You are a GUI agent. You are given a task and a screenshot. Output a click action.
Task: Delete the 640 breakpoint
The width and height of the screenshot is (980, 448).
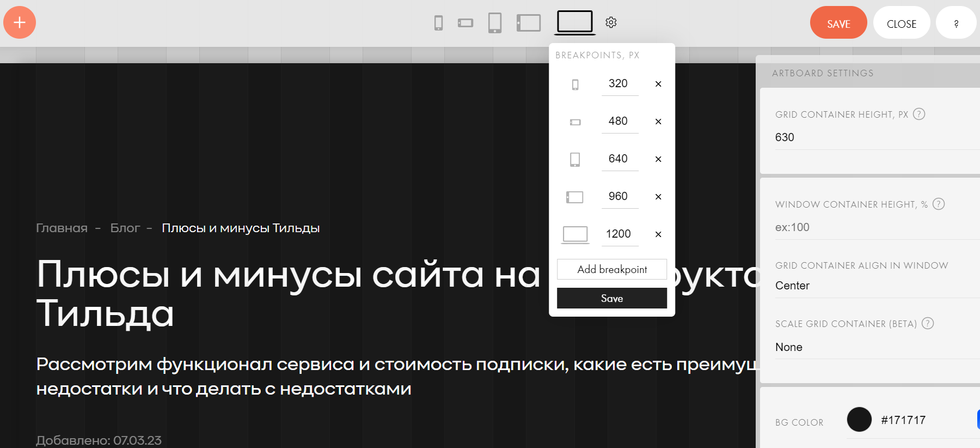click(x=658, y=159)
